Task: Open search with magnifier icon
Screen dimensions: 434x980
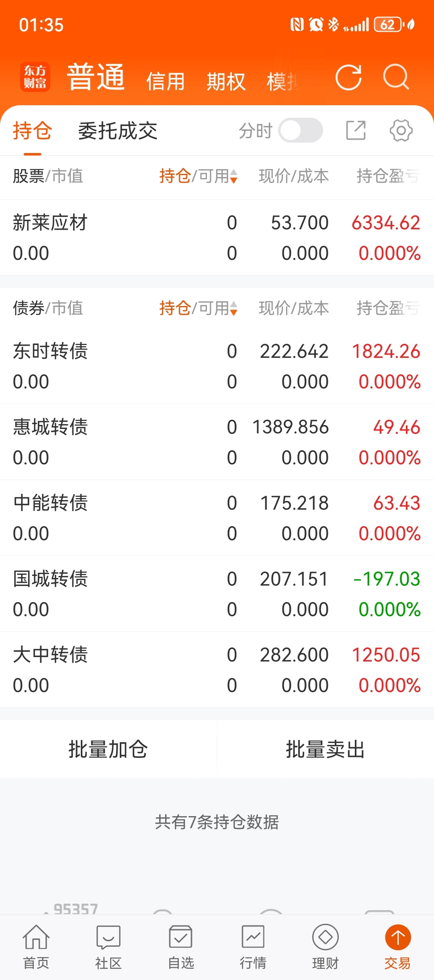Action: click(396, 77)
